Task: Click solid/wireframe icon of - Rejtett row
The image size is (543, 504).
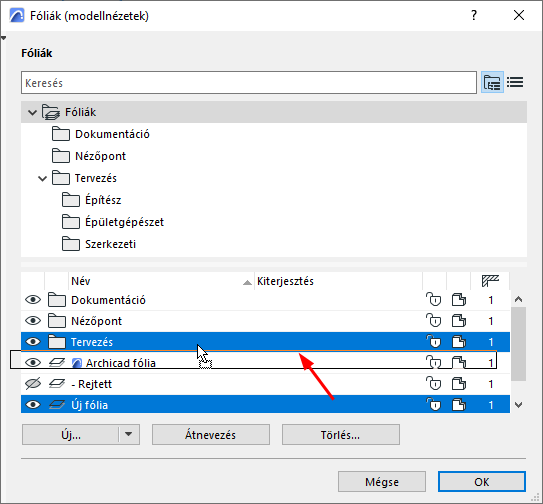Action: pyautogui.click(x=459, y=384)
